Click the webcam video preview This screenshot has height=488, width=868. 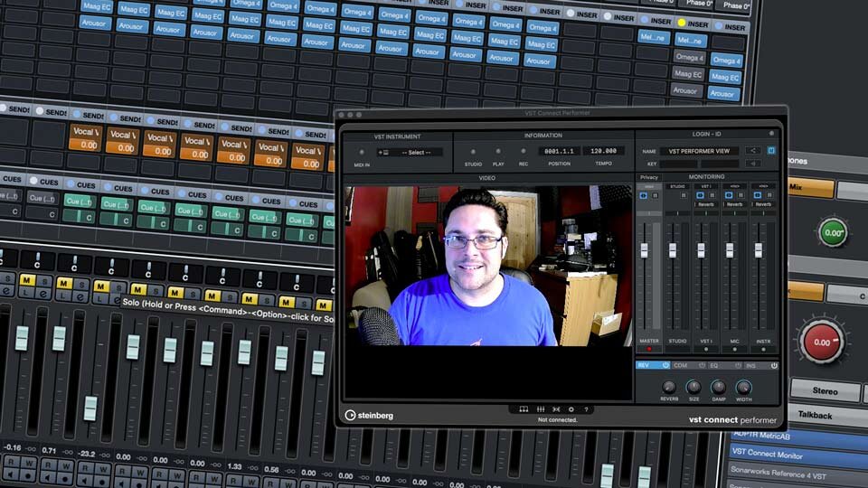pyautogui.click(x=487, y=266)
